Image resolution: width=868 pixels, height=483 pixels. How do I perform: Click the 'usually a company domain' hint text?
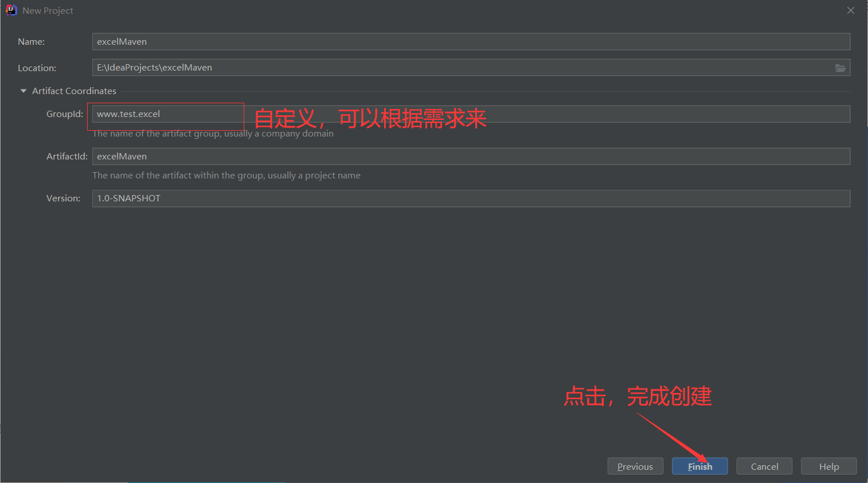point(279,134)
